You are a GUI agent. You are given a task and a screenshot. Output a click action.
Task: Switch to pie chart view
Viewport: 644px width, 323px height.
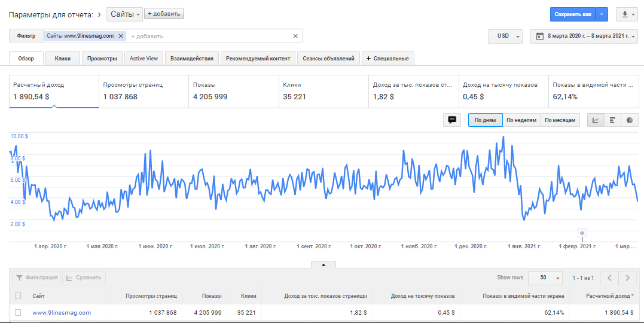pos(629,120)
